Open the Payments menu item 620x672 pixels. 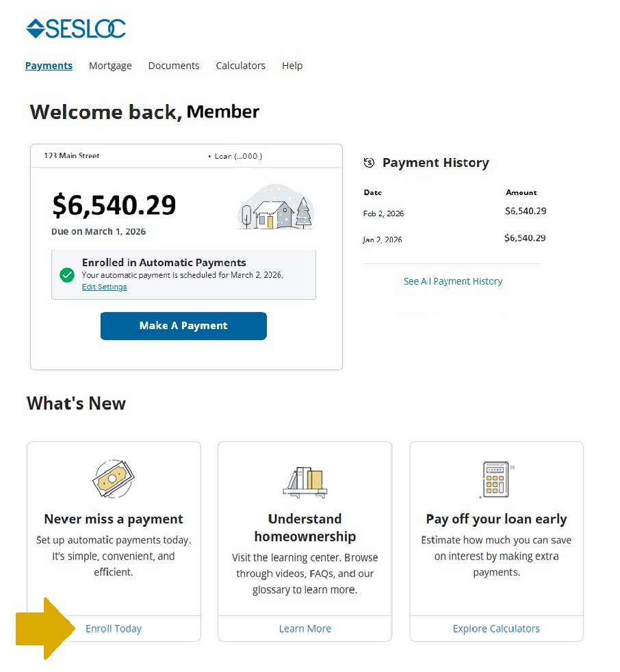click(x=49, y=65)
